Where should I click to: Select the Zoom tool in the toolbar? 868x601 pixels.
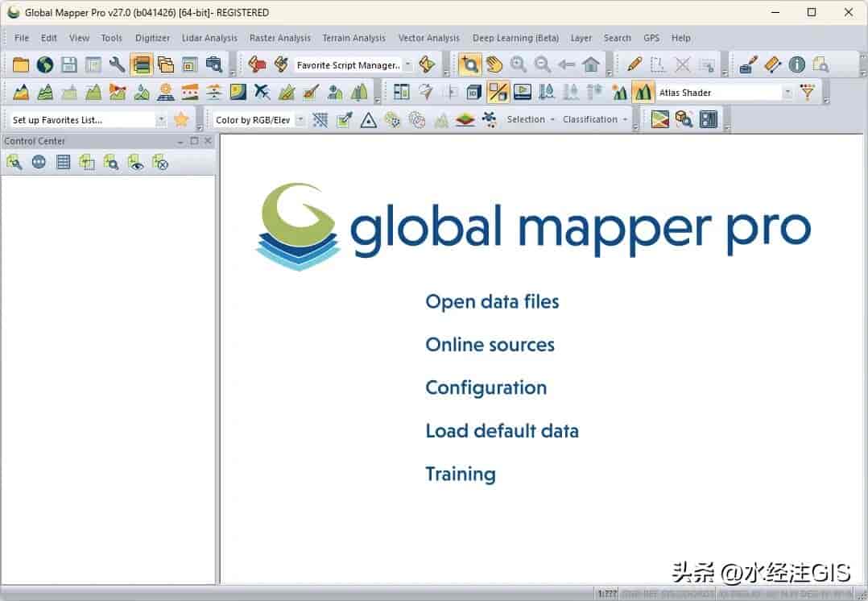click(470, 64)
